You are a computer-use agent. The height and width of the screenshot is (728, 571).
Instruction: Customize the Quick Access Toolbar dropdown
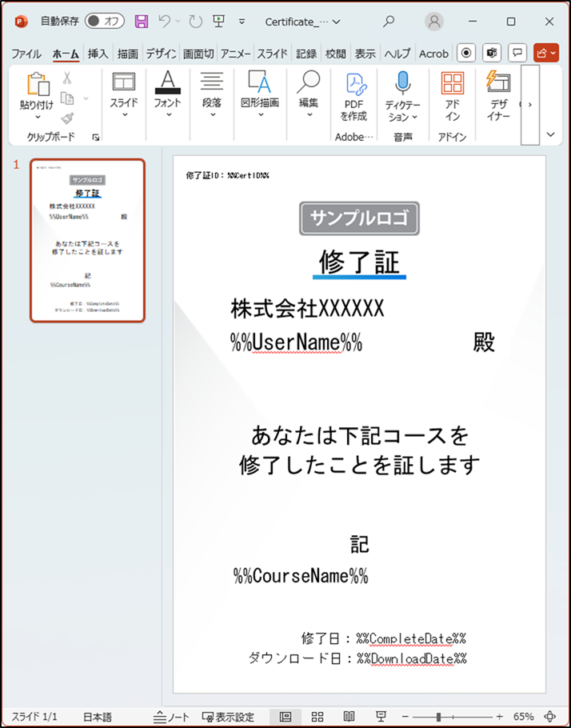(x=242, y=22)
